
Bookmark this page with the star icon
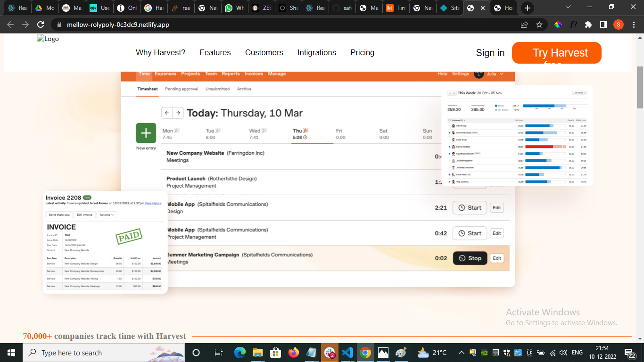point(539,25)
